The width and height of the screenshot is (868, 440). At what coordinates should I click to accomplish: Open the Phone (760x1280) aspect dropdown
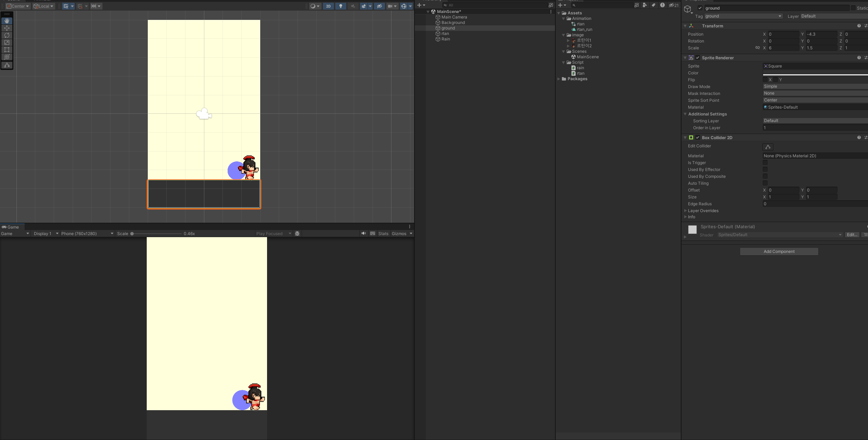[87, 234]
